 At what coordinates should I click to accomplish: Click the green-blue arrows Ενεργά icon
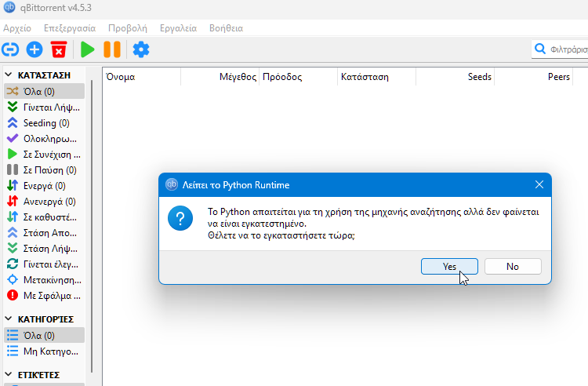tap(13, 185)
